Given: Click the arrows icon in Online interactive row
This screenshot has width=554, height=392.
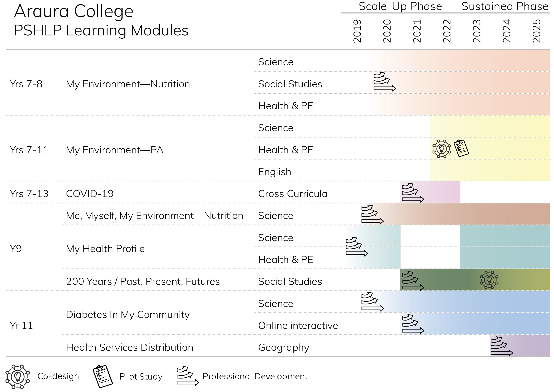Looking at the screenshot, I should [x=413, y=324].
